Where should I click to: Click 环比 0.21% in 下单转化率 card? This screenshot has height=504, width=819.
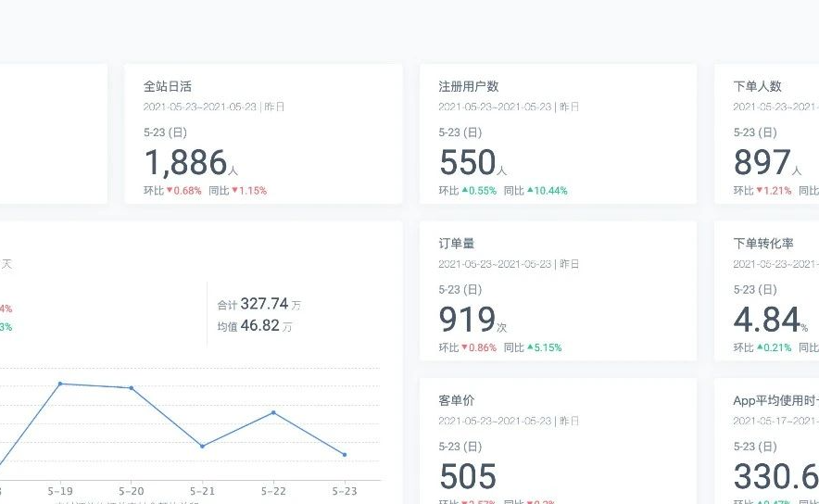coord(762,347)
